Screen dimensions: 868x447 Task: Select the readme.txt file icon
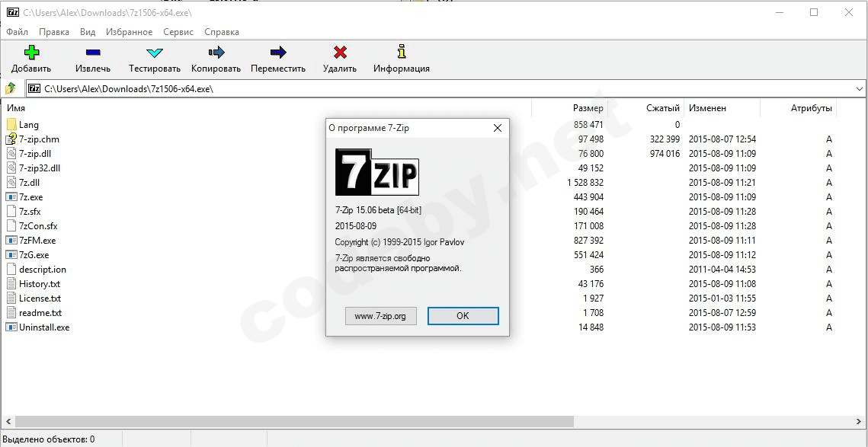11,312
